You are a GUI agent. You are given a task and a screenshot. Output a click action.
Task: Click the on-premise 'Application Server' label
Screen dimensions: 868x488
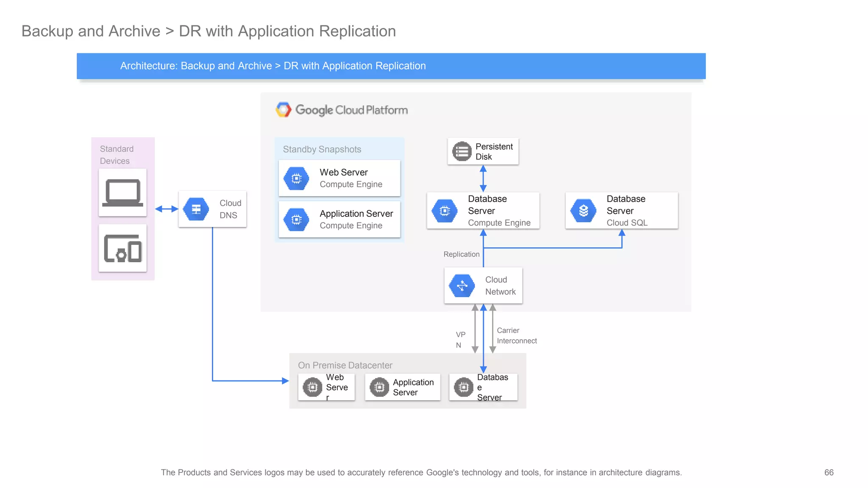click(413, 387)
